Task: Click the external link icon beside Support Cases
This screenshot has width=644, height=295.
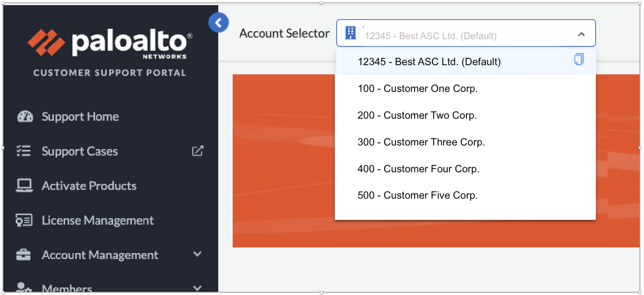Action: click(x=197, y=151)
